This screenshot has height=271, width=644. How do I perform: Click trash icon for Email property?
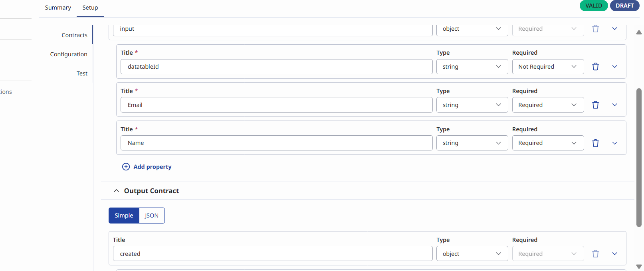[595, 105]
